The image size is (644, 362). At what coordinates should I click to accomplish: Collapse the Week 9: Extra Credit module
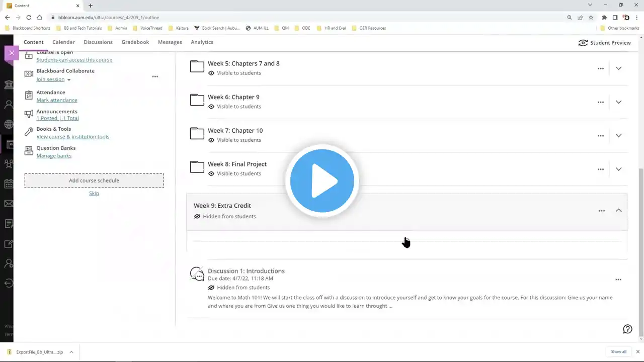tap(618, 211)
